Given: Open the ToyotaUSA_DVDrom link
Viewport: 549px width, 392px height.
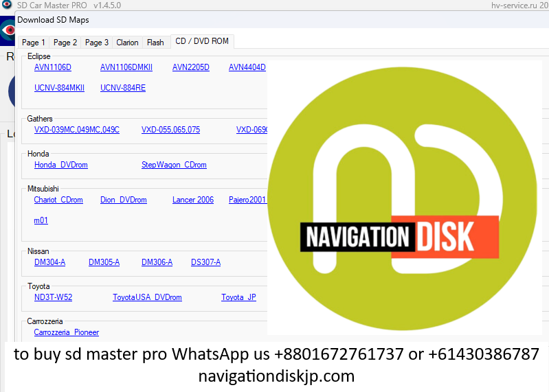Looking at the screenshot, I should pos(148,297).
